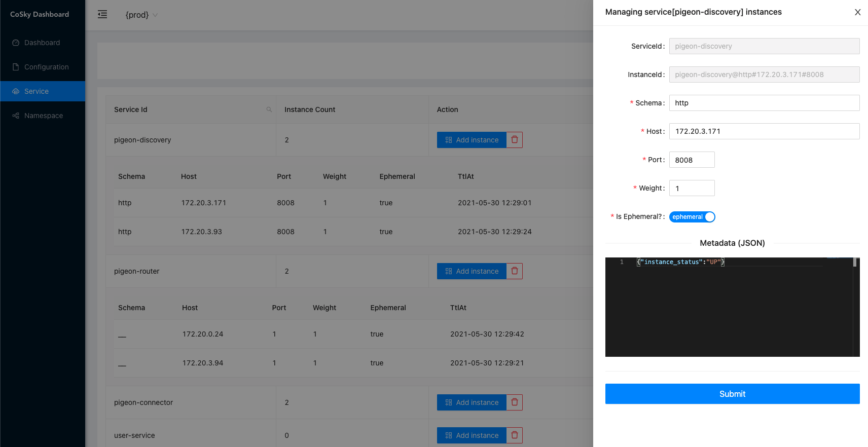The height and width of the screenshot is (447, 868).
Task: Click the Host input field
Action: tap(764, 131)
